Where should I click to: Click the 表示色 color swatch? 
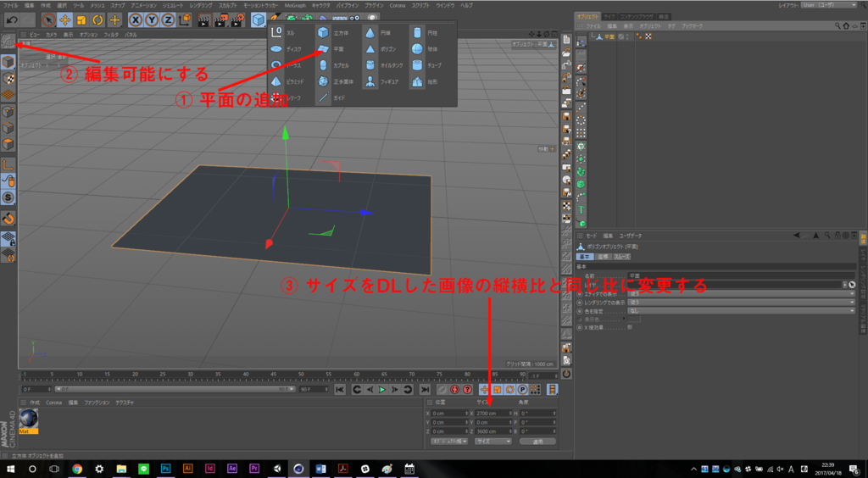[634, 320]
